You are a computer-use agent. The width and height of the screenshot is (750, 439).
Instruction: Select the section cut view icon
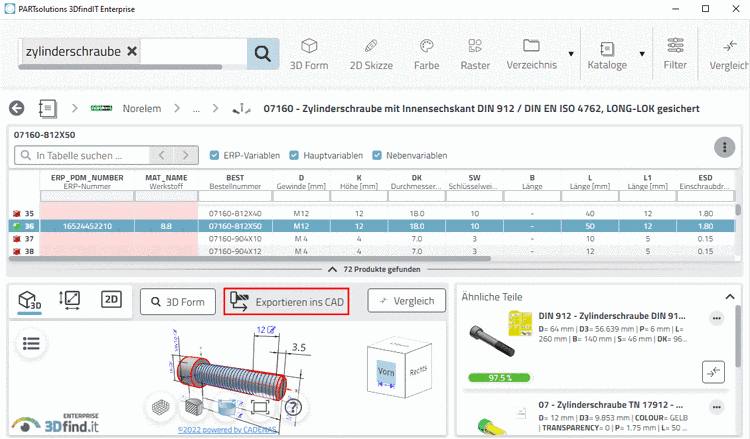(227, 407)
